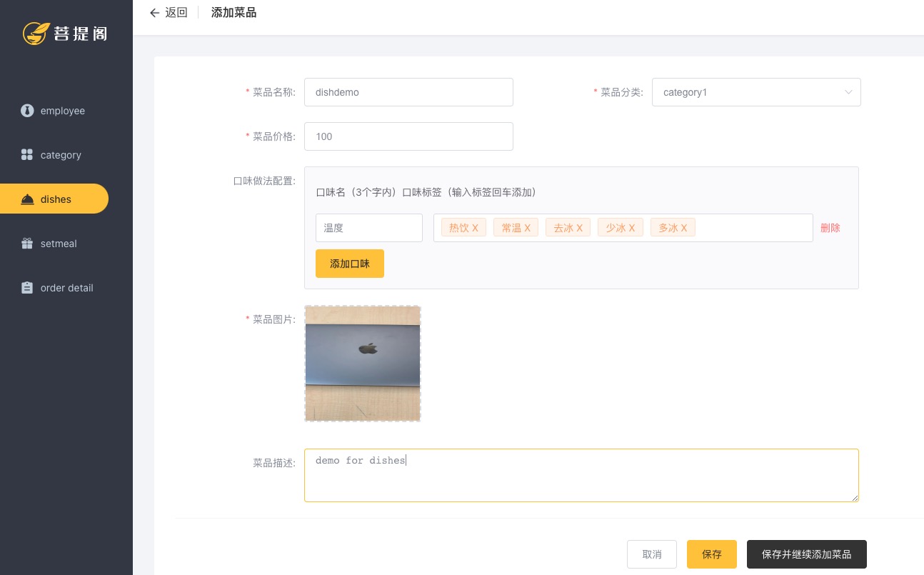Click the setmeal gift icon
This screenshot has width=924, height=575.
point(27,244)
